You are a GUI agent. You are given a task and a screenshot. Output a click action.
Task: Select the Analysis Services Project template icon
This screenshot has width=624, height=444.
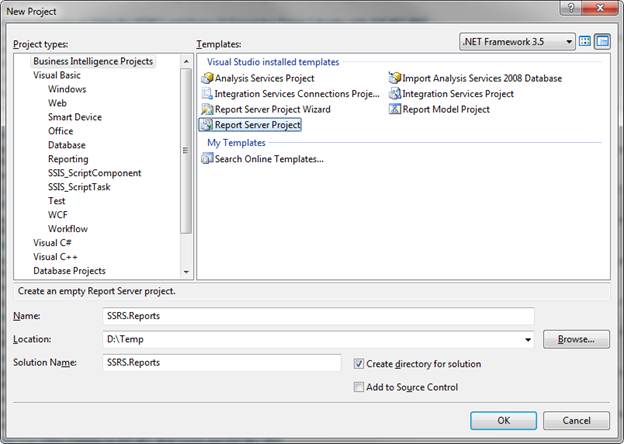tap(207, 78)
